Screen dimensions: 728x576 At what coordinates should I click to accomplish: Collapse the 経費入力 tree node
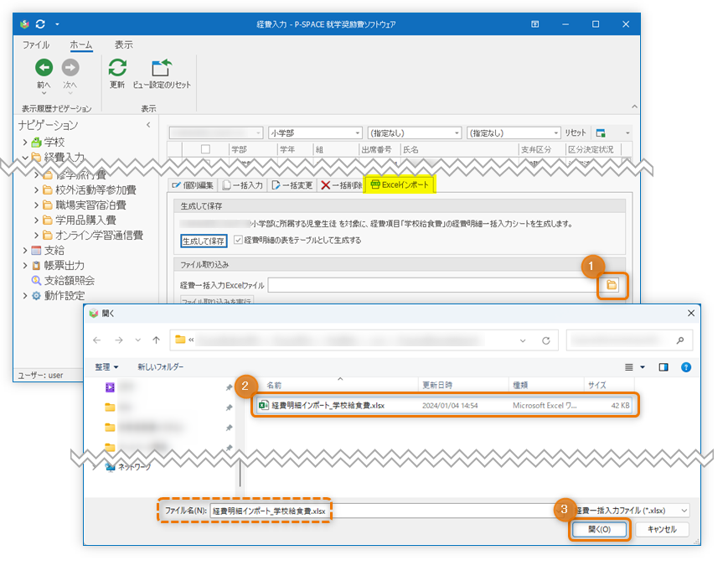pos(25,158)
